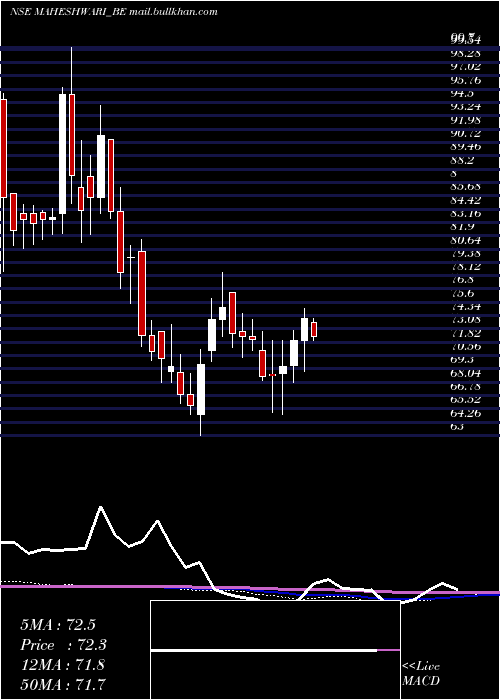Click the 64.26 price axis label
The height and width of the screenshot is (700, 500).
pos(465,413)
